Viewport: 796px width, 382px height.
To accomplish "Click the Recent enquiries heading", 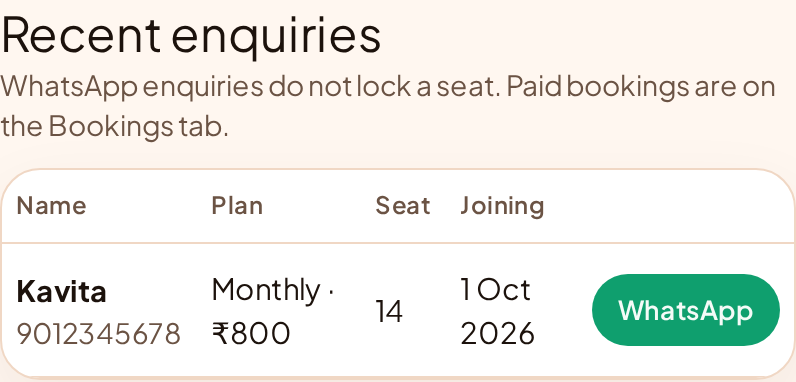I will (x=190, y=35).
